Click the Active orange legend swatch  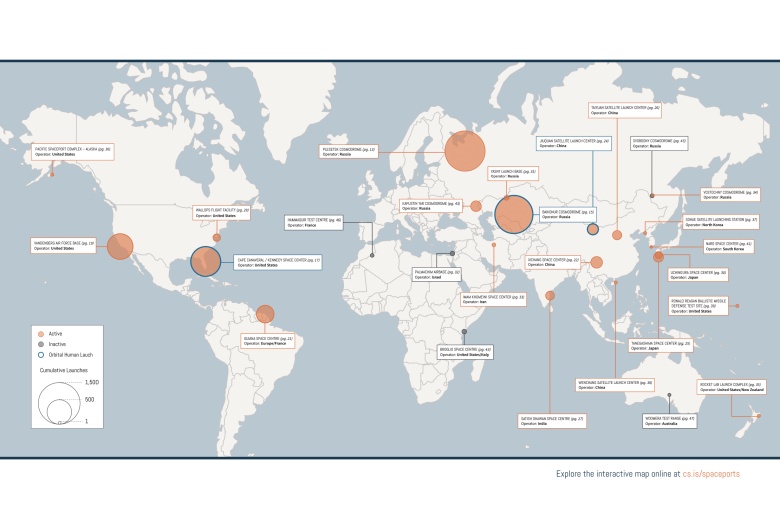(x=40, y=333)
